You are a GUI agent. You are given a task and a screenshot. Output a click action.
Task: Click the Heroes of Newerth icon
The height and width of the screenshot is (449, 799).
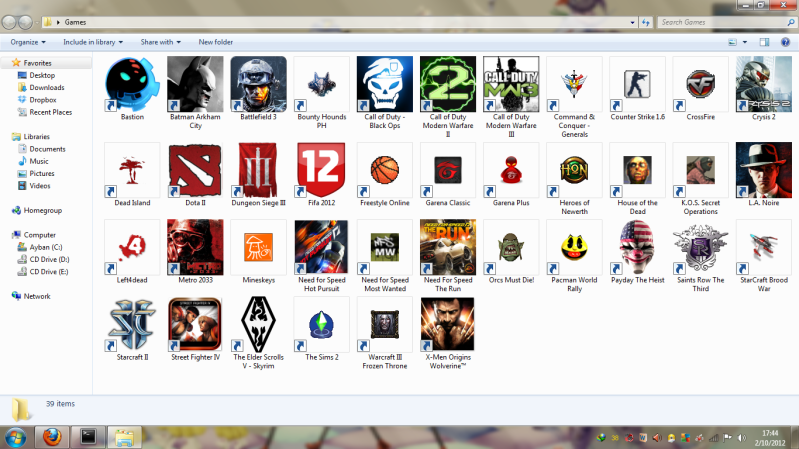[574, 170]
